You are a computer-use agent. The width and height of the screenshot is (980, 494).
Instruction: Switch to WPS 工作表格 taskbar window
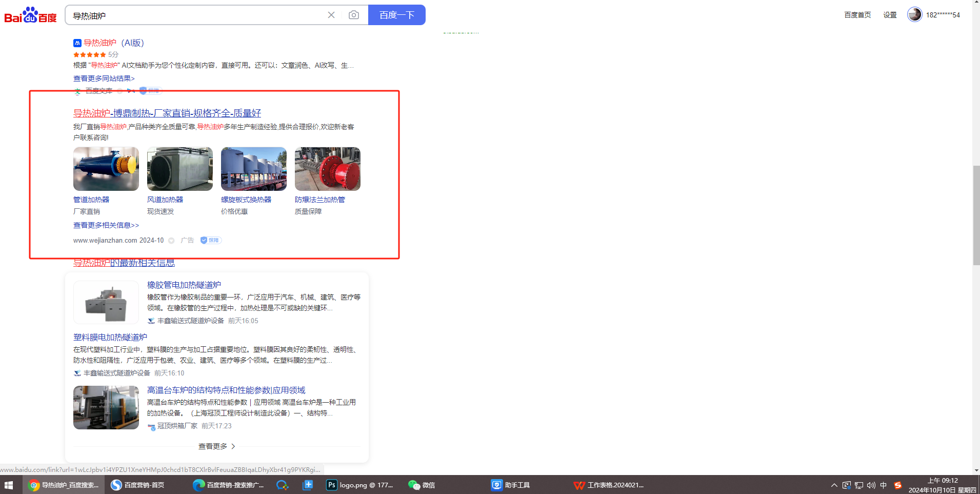pos(609,485)
